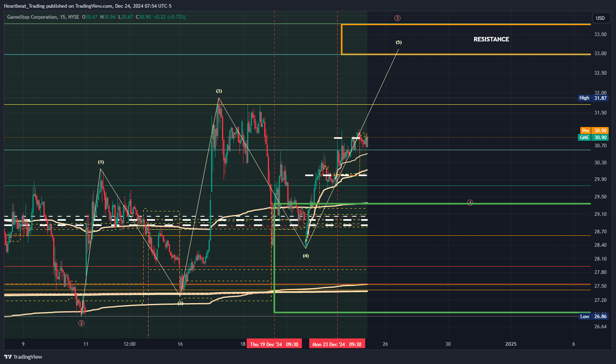Click the 28.10 price axis label
This screenshot has width=616, height=364.
[x=600, y=259]
